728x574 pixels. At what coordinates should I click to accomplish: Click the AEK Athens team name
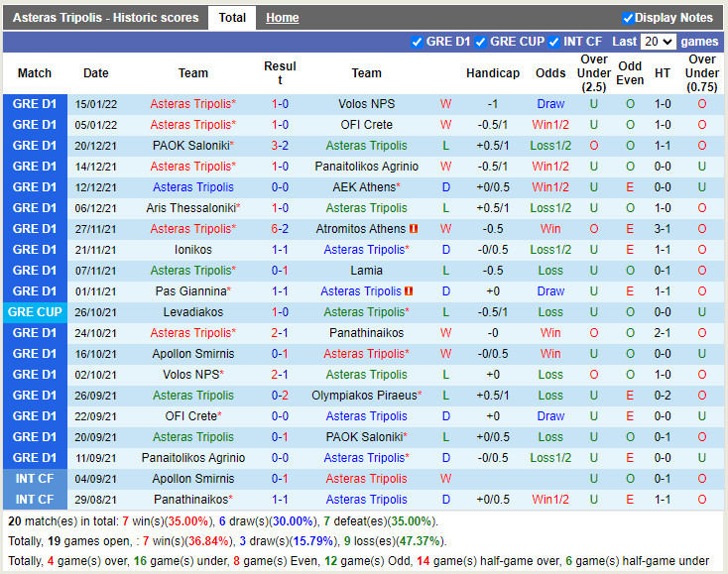[x=364, y=187]
